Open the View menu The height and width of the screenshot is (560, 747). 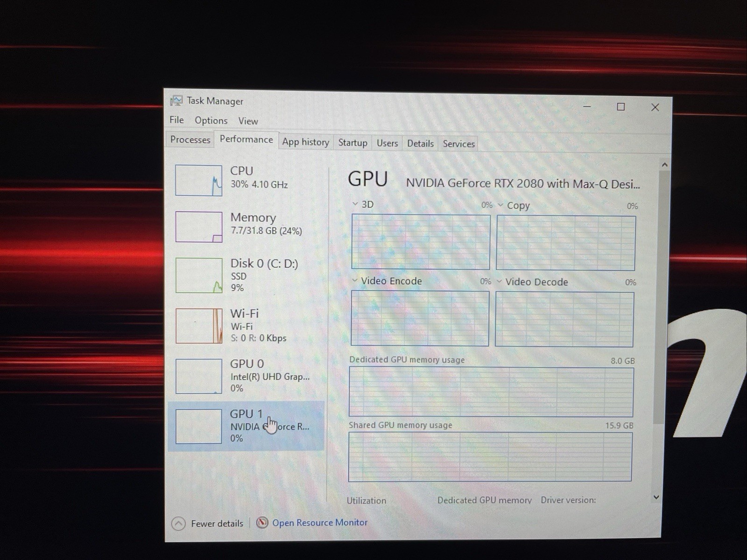248,121
